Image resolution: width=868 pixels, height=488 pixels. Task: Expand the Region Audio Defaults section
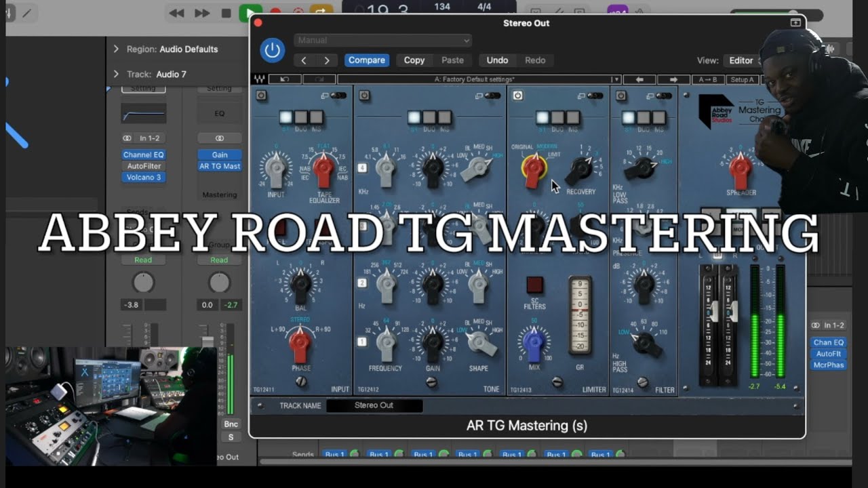coord(115,49)
